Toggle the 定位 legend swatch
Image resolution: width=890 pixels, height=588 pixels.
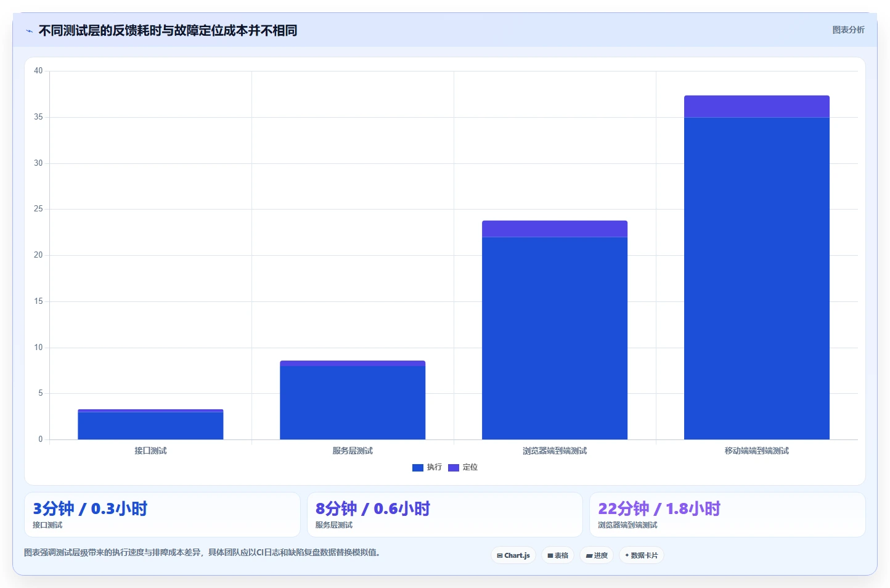454,468
